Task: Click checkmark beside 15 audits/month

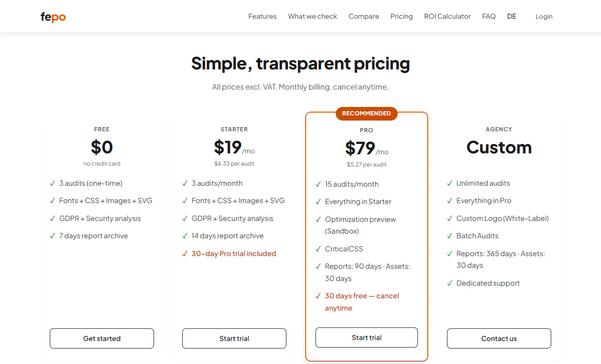Action: (318, 184)
